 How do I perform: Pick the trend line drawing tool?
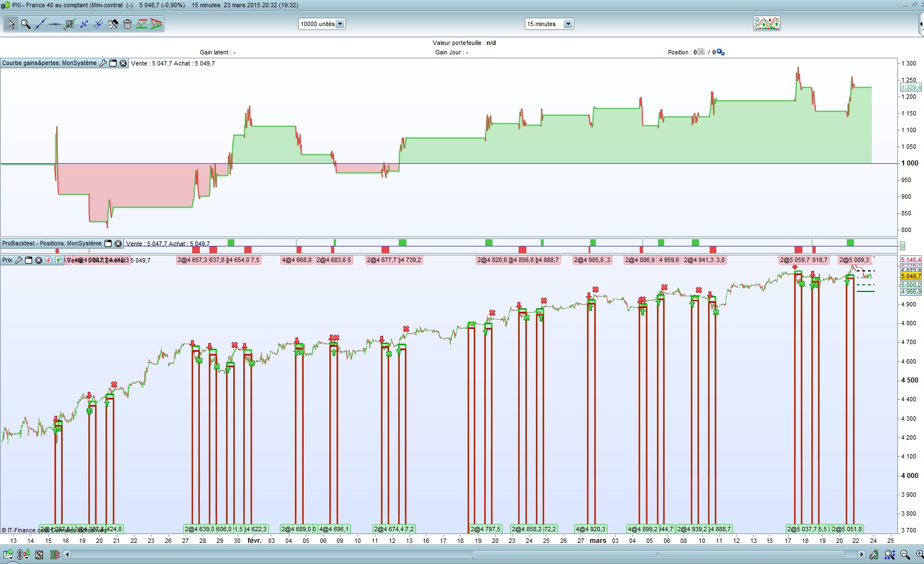[x=40, y=24]
